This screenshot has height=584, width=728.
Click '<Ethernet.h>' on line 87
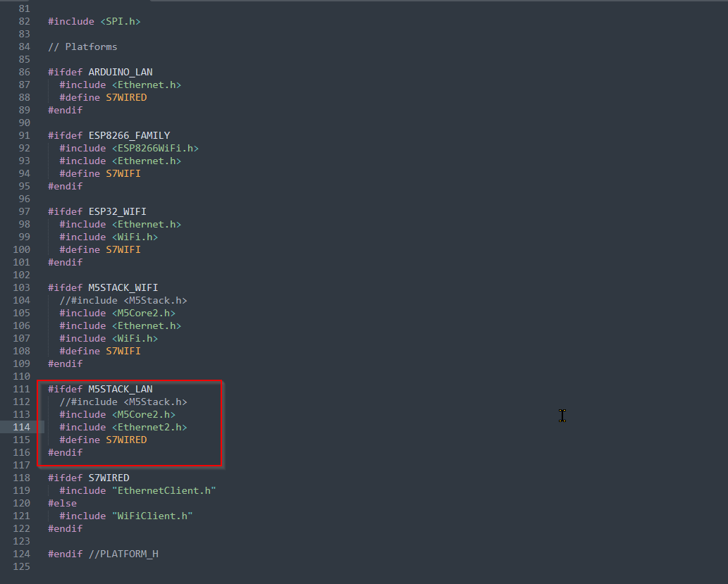click(147, 85)
